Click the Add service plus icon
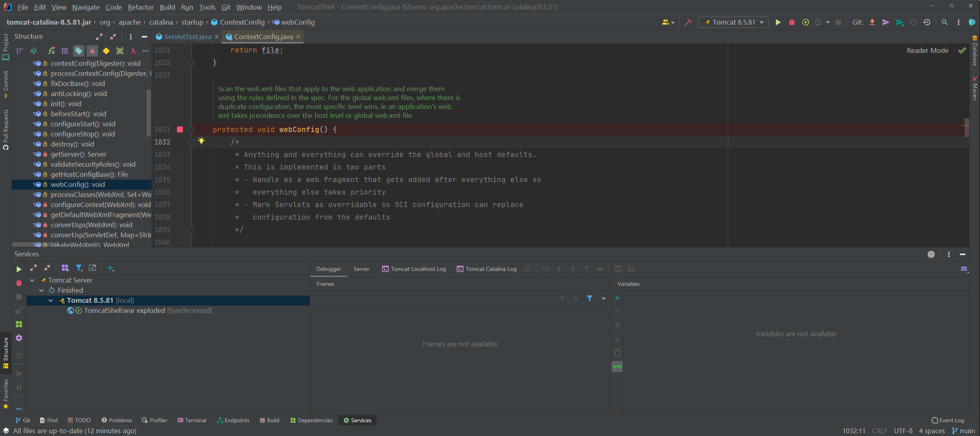The width and height of the screenshot is (980, 436). (x=111, y=268)
